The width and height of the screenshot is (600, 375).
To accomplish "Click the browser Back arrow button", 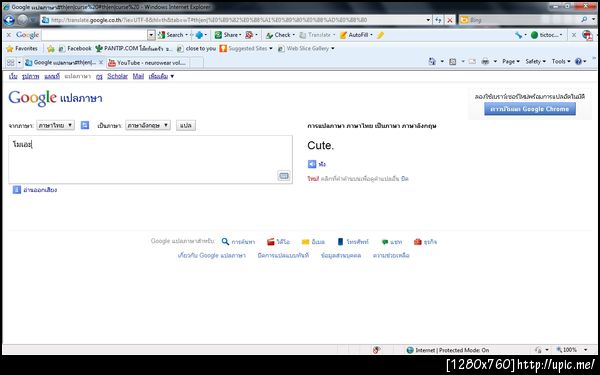I will point(9,20).
